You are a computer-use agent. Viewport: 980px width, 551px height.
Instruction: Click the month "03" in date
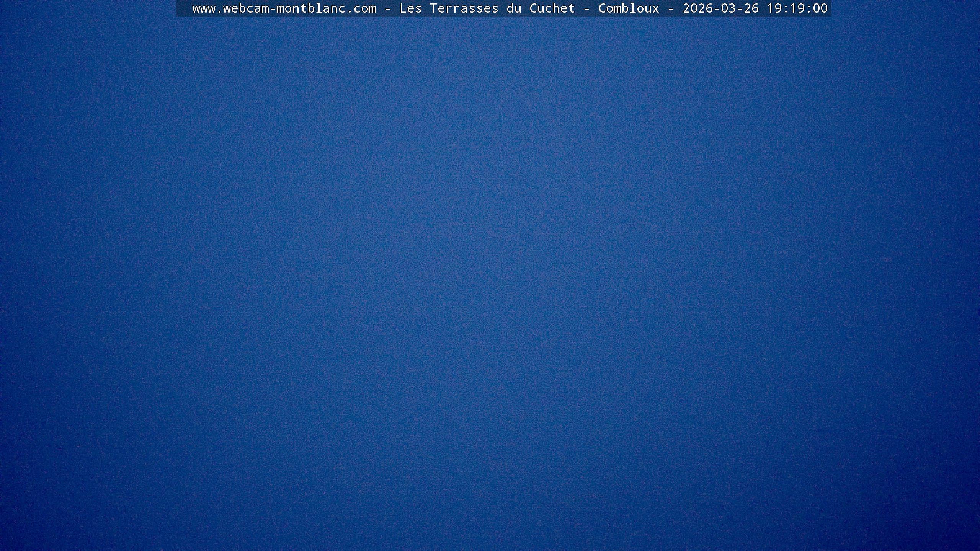click(728, 8)
